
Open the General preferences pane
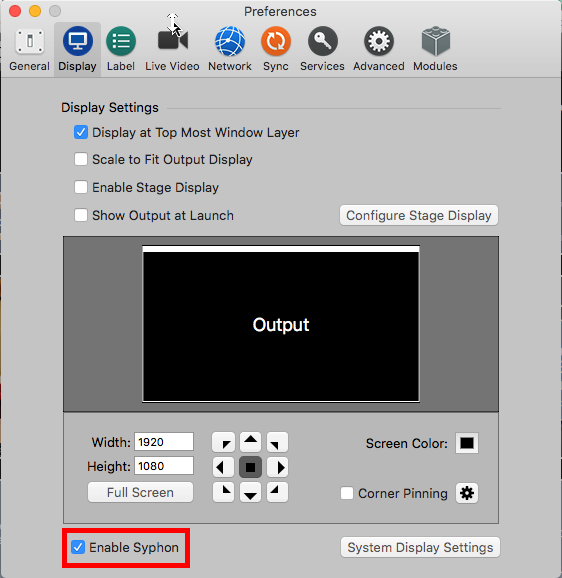[x=29, y=49]
